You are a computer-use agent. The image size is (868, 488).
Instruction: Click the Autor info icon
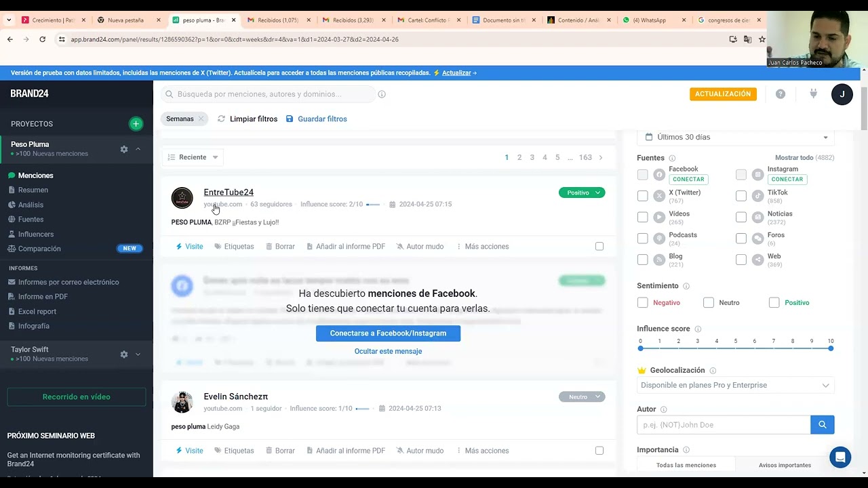point(663,409)
